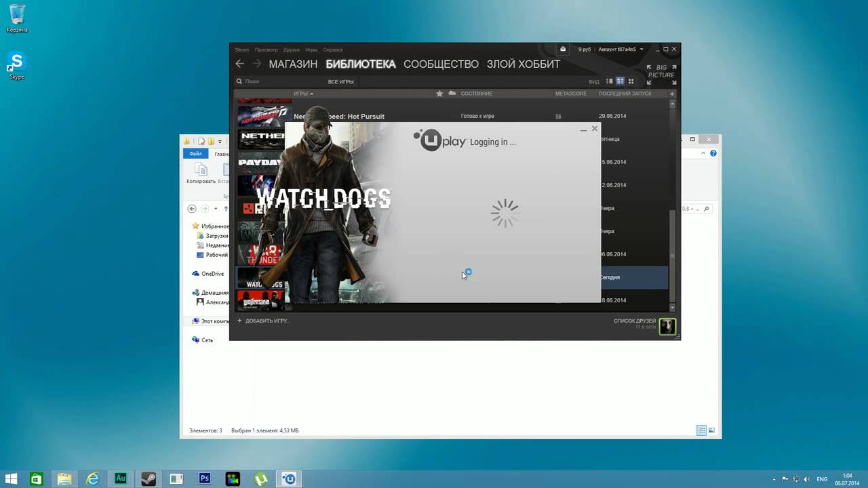This screenshot has height=488, width=868.
Task: Click the Steam library search field
Action: (x=278, y=81)
